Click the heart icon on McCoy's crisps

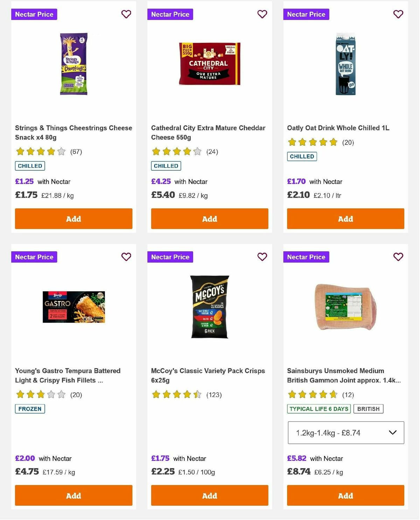click(x=262, y=257)
